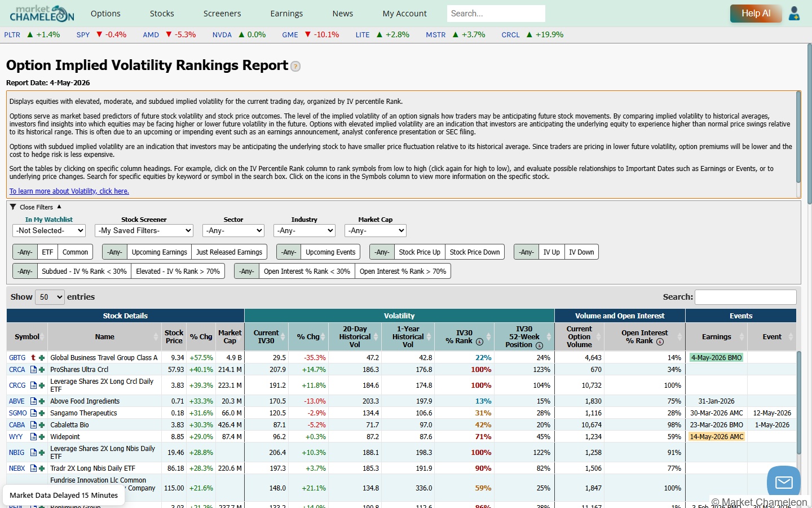
Task: Open the document icon in the NBIG row
Action: (33, 453)
